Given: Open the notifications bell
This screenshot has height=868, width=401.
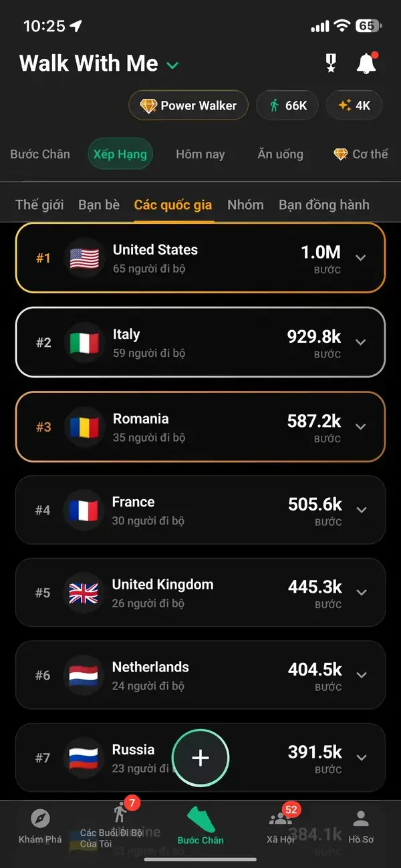Looking at the screenshot, I should coord(366,63).
